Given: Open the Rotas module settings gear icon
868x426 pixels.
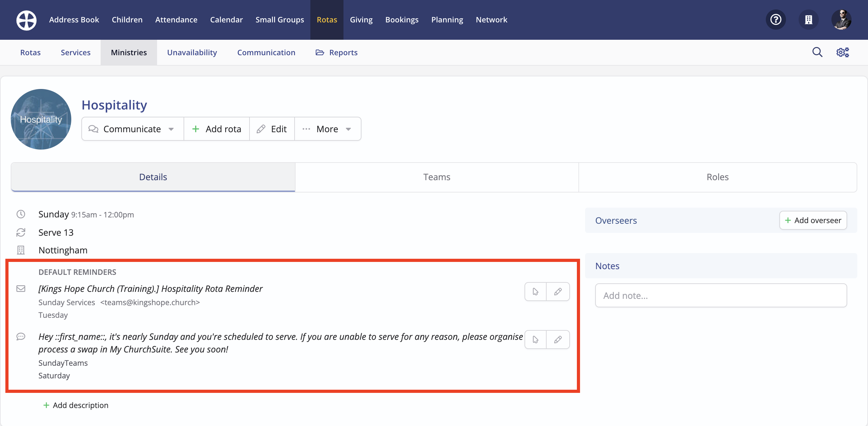Looking at the screenshot, I should pyautogui.click(x=843, y=52).
